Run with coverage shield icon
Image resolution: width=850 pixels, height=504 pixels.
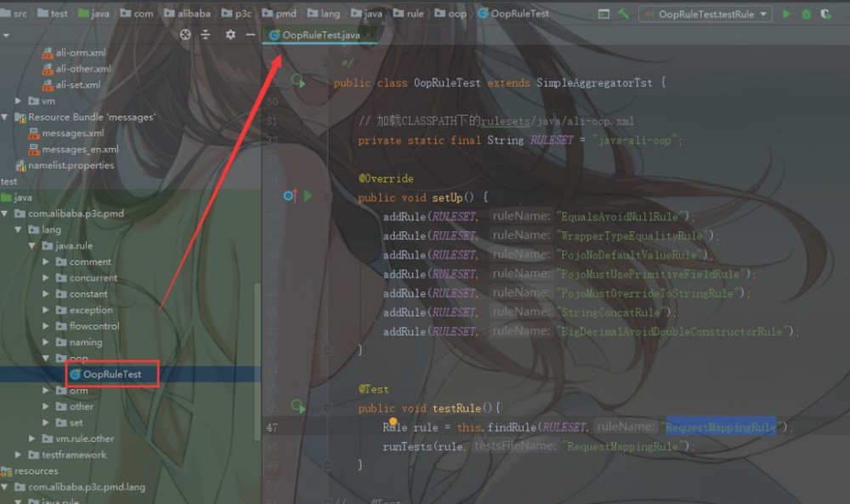click(x=825, y=14)
